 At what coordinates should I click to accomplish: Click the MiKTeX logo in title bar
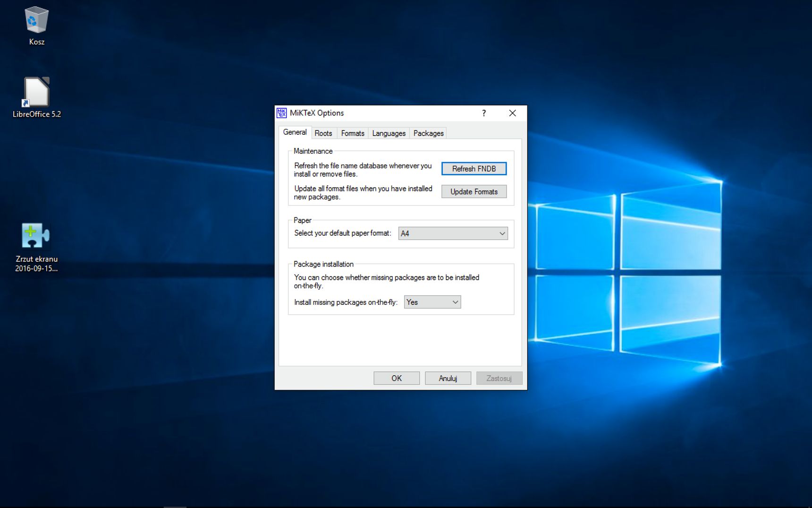(x=281, y=113)
